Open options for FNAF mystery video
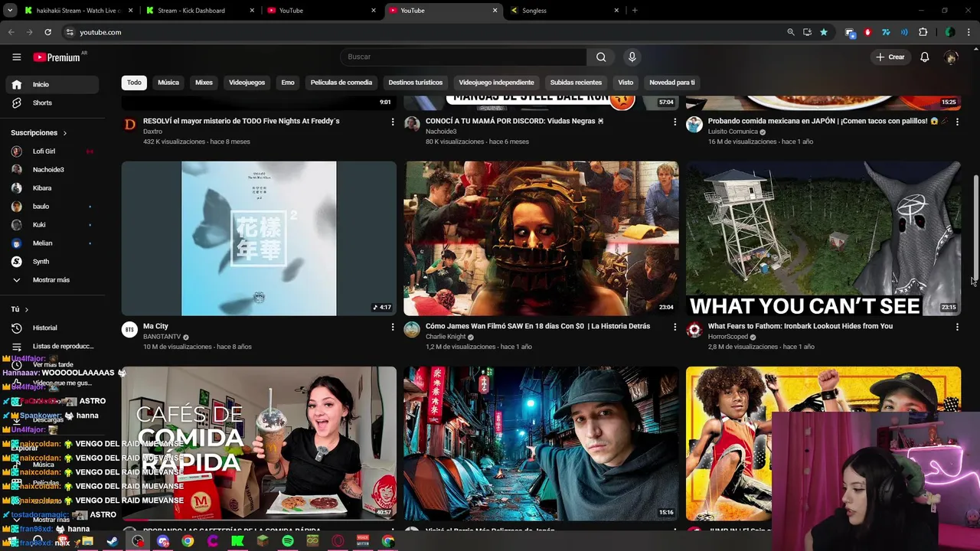The height and width of the screenshot is (551, 980). point(393,122)
